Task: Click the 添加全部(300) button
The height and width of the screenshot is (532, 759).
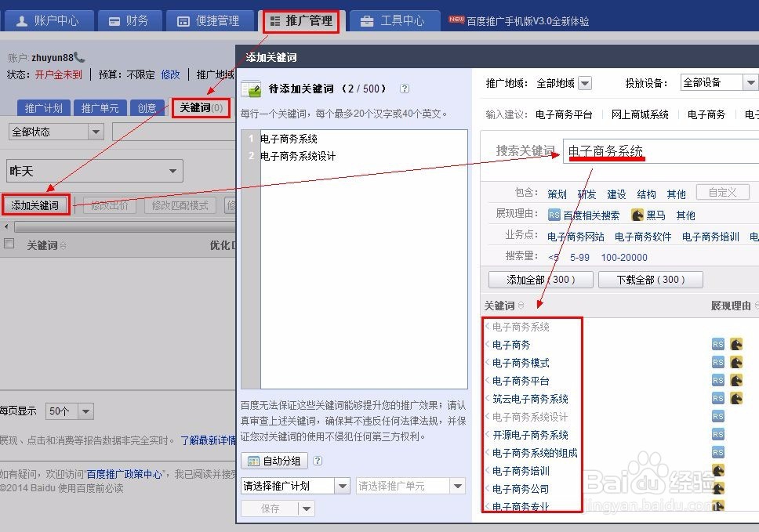Action: [539, 280]
